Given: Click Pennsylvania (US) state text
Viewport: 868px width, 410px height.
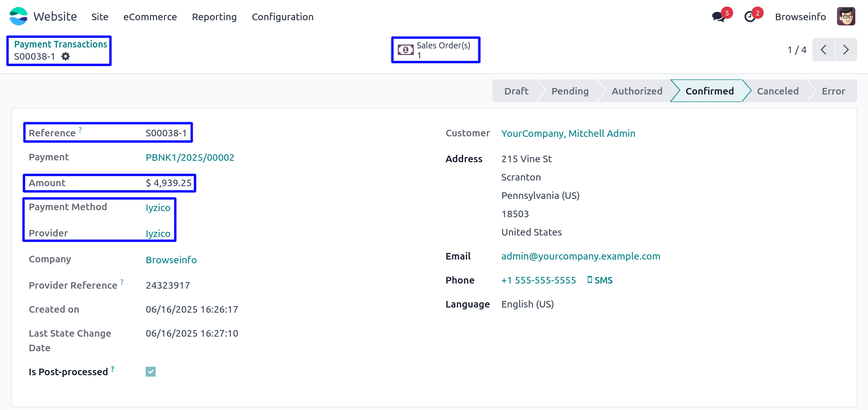Looking at the screenshot, I should click(540, 196).
